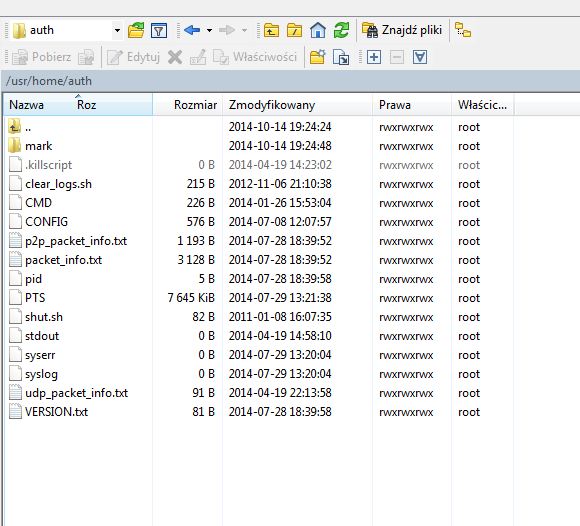
Task: Click rwxrwxrwx permissions in the CMD row
Action: click(x=406, y=203)
